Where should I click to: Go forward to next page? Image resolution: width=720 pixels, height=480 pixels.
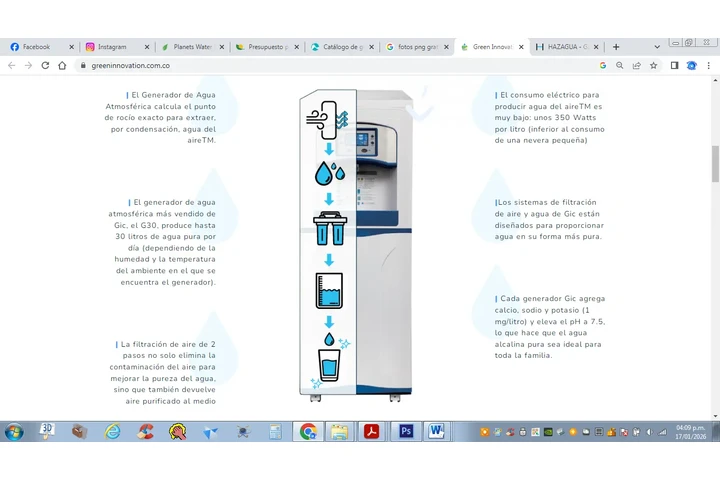click(x=28, y=66)
